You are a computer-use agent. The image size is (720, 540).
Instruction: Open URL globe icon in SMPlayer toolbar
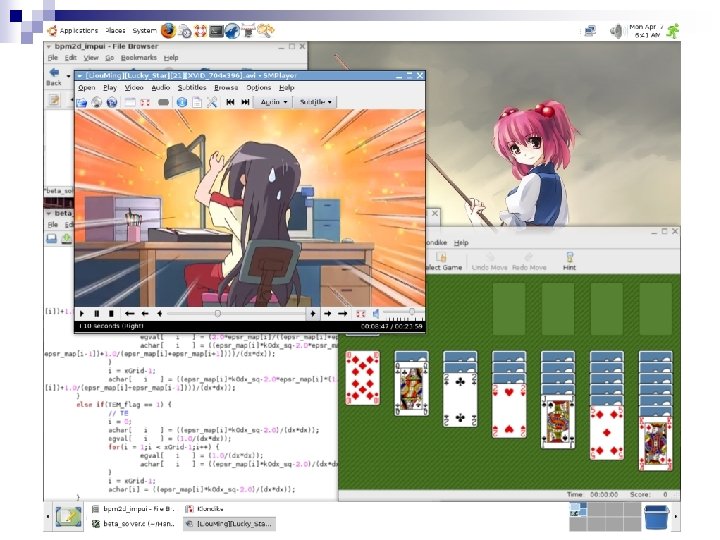tap(112, 102)
